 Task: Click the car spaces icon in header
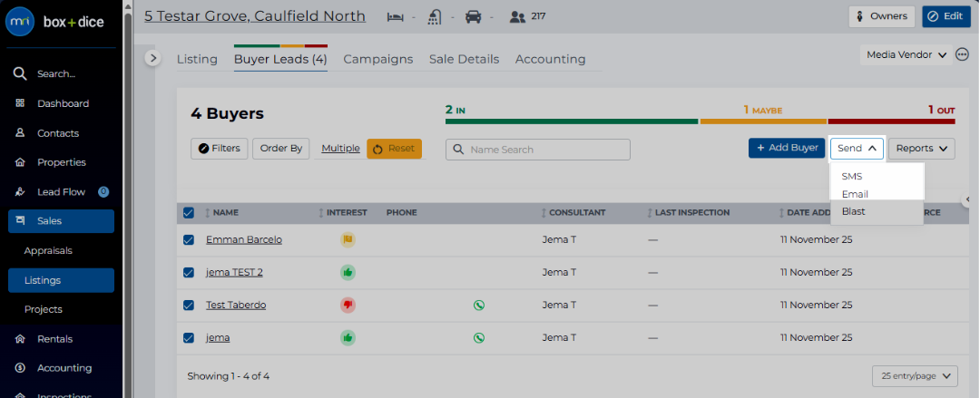point(473,17)
